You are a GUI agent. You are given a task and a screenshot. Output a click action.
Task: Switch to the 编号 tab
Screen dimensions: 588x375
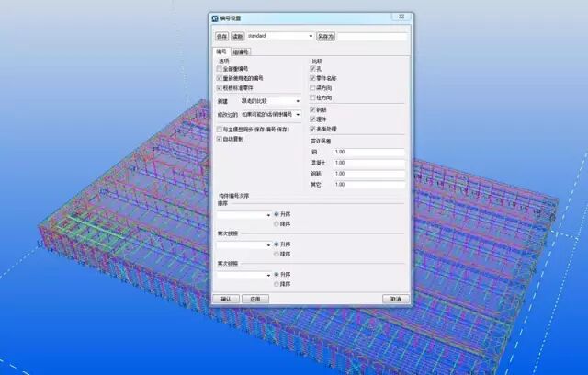221,51
